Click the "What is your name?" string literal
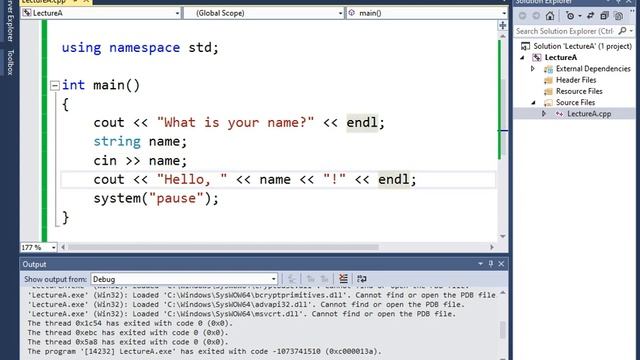The width and height of the screenshot is (640, 360). (x=236, y=122)
